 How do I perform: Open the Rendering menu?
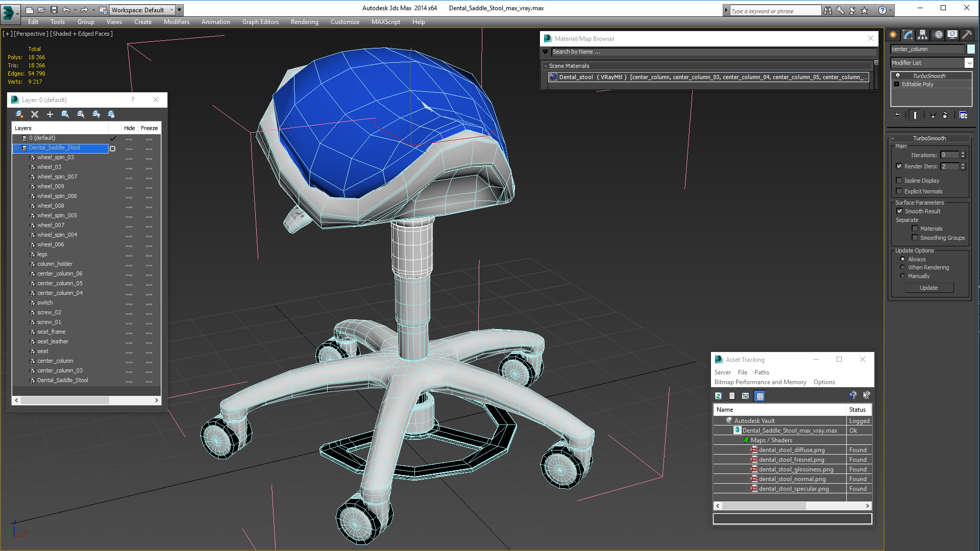[305, 22]
